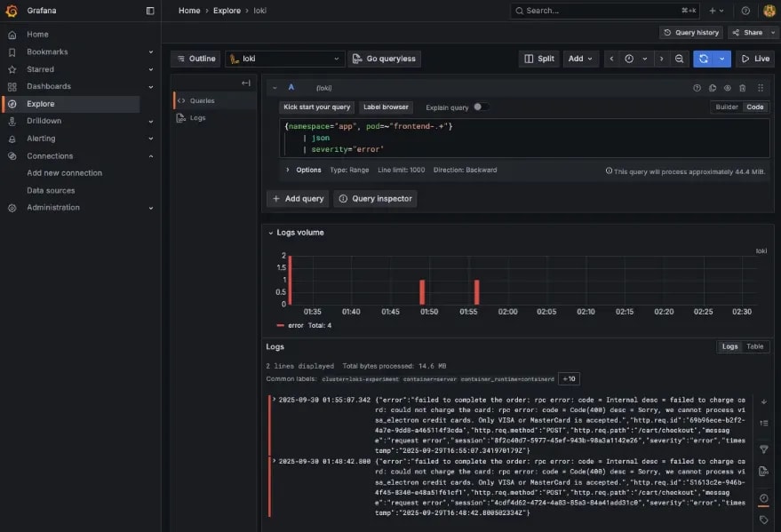
Task: Remove the Loki query using the trash icon
Action: (743, 88)
